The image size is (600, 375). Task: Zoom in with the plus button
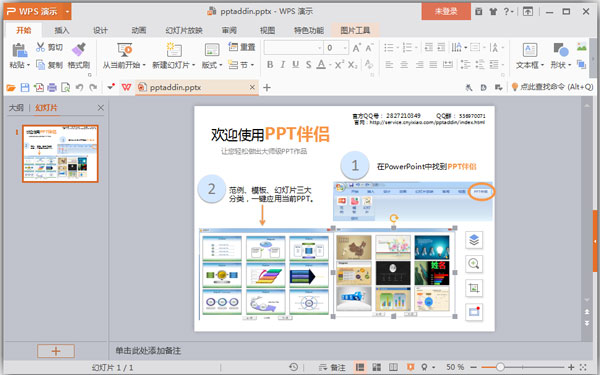(571, 367)
